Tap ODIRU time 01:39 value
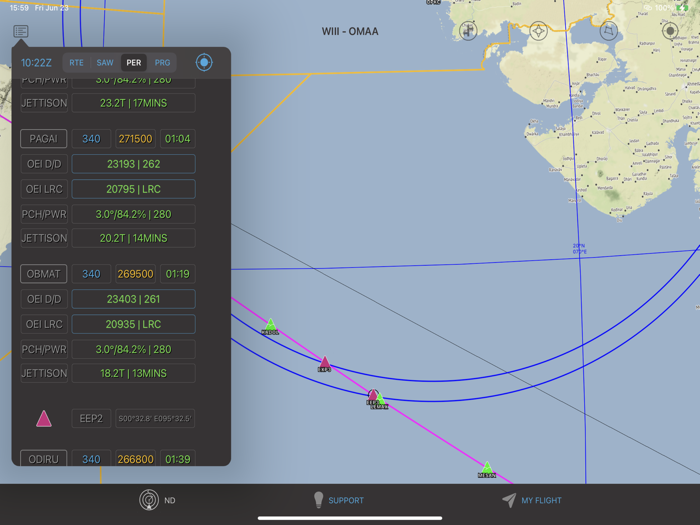The width and height of the screenshot is (700, 525). click(x=178, y=458)
